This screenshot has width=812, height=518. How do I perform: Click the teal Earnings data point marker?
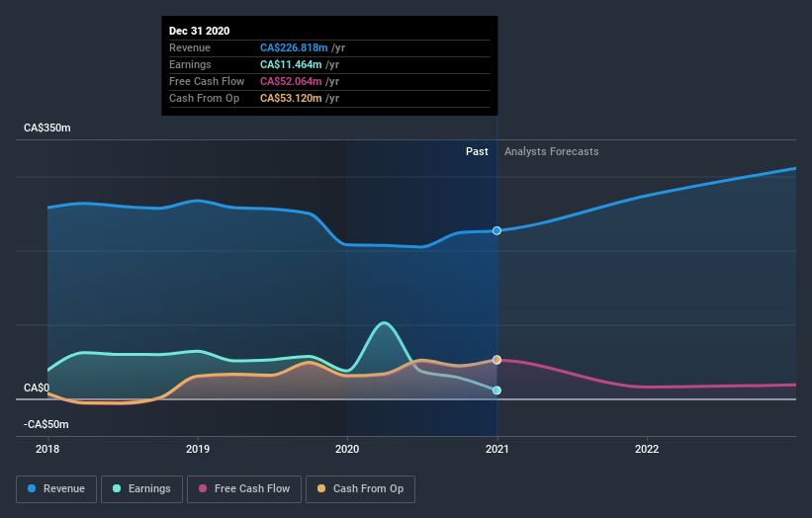click(x=496, y=390)
